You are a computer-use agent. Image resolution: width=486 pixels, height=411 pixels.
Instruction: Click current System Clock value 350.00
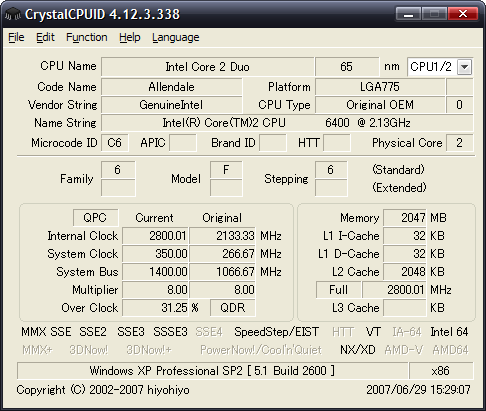(x=155, y=254)
